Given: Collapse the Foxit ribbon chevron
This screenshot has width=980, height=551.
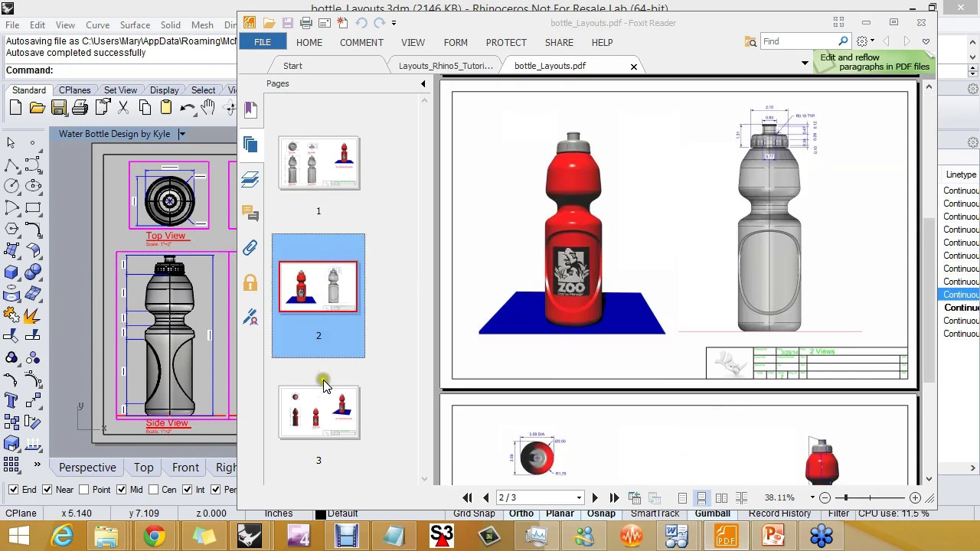Looking at the screenshot, I should [x=926, y=41].
